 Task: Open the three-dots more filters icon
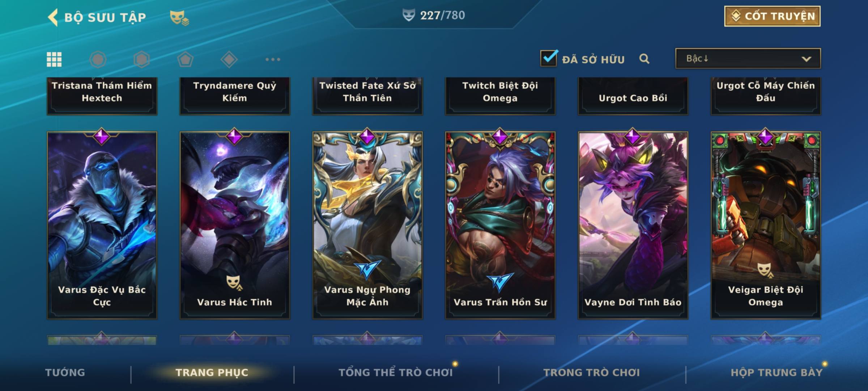(273, 59)
